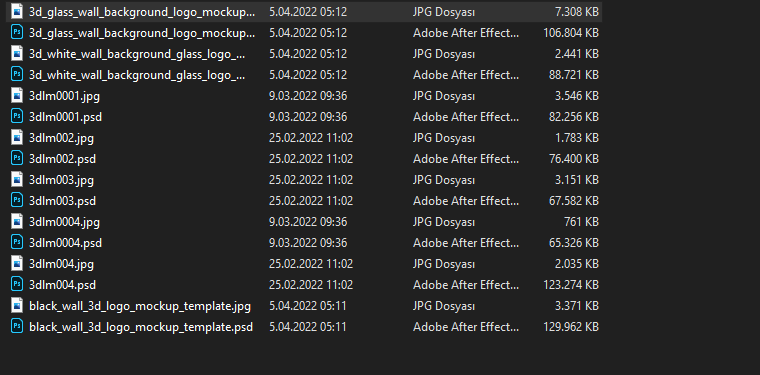
Task: Click the 3dlm0001.psd Photoshop file icon
Action: click(x=17, y=116)
